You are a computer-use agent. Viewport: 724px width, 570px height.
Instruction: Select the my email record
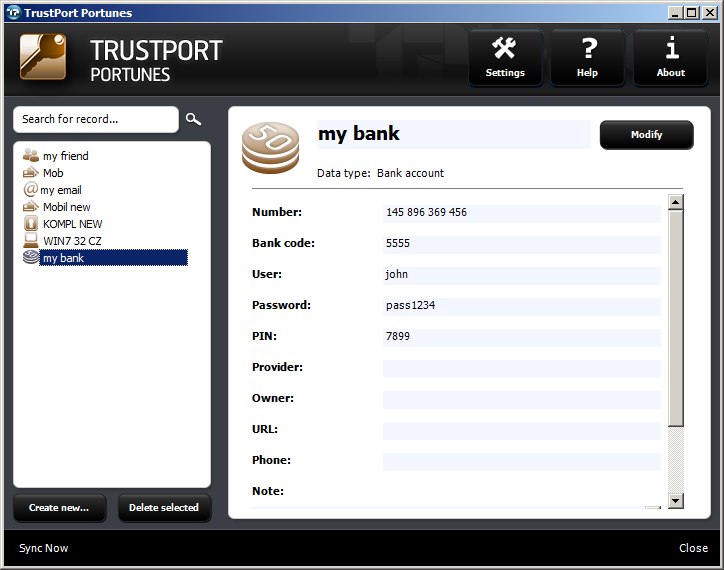coord(61,190)
